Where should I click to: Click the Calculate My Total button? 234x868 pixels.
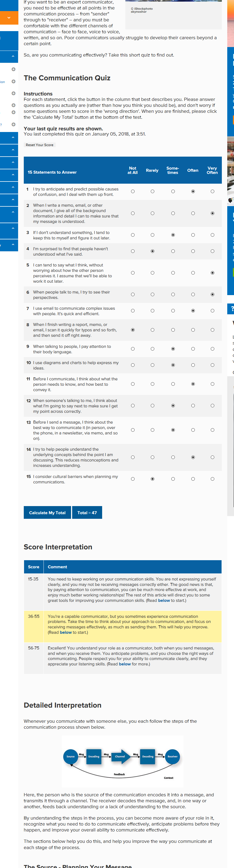click(47, 513)
